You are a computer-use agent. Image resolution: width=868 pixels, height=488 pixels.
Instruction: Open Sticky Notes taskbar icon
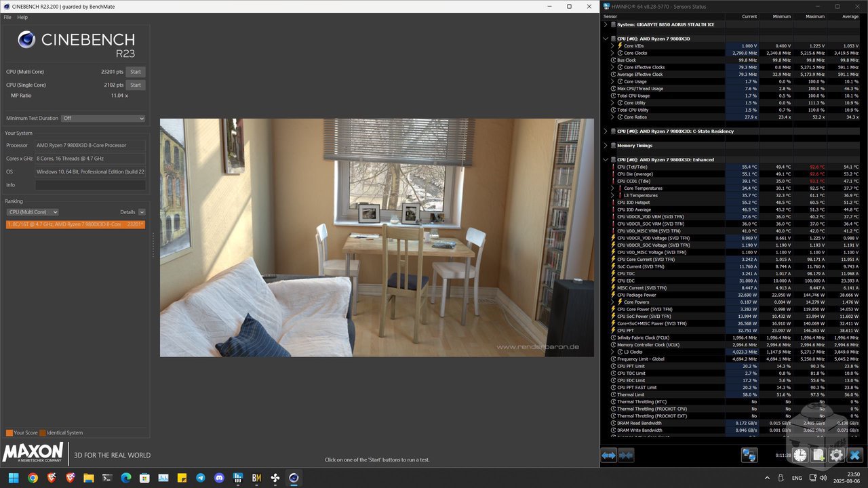click(x=182, y=478)
